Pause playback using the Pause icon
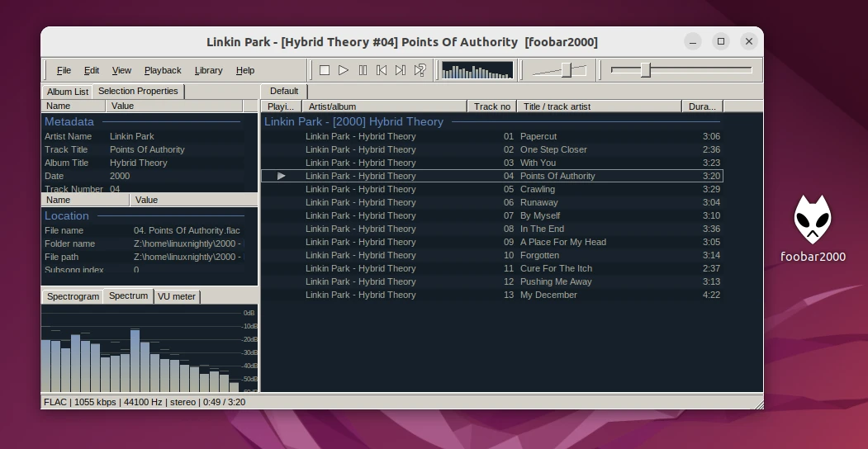This screenshot has width=868, height=449. point(363,70)
